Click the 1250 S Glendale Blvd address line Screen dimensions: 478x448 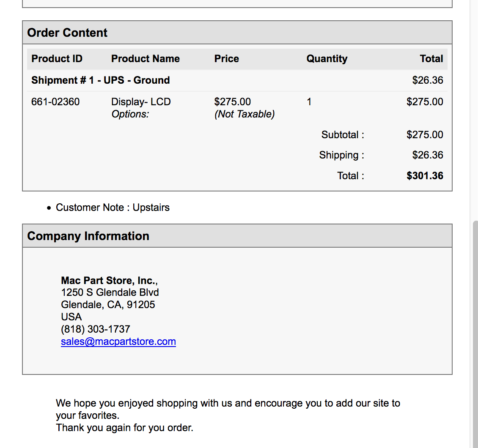click(x=110, y=292)
